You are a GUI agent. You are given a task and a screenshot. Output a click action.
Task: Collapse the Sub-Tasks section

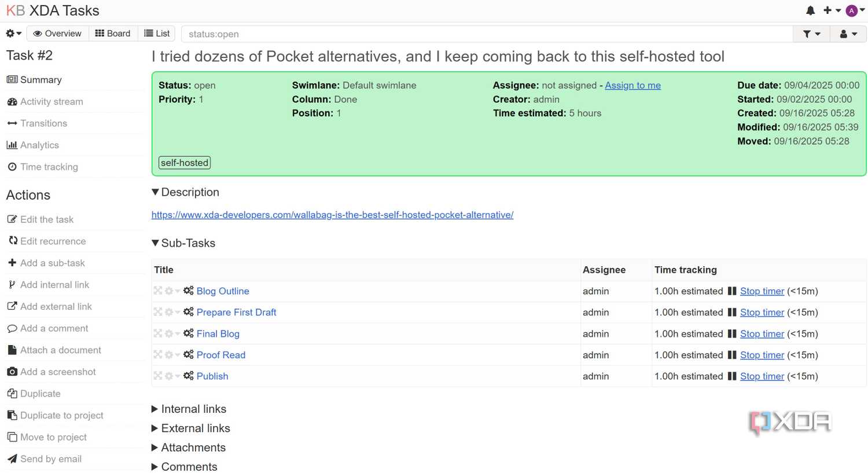coord(183,243)
